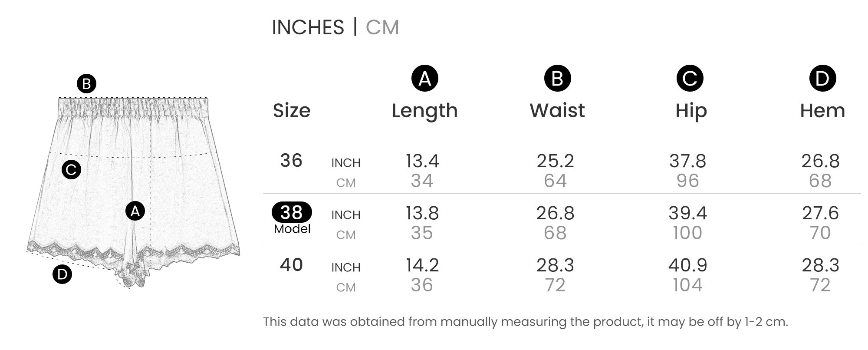Click the C hip marker on shorts diagram

pyautogui.click(x=71, y=169)
